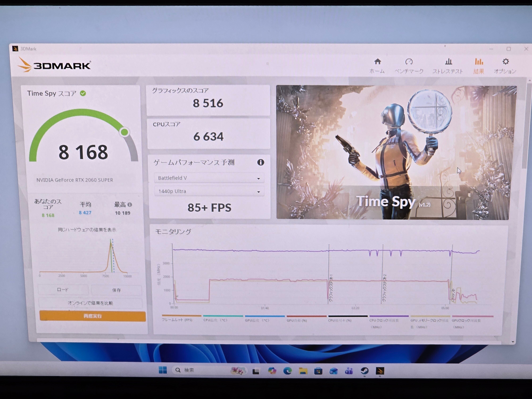
Task: Click the info icon beside game performance estimate
Action: [260, 162]
